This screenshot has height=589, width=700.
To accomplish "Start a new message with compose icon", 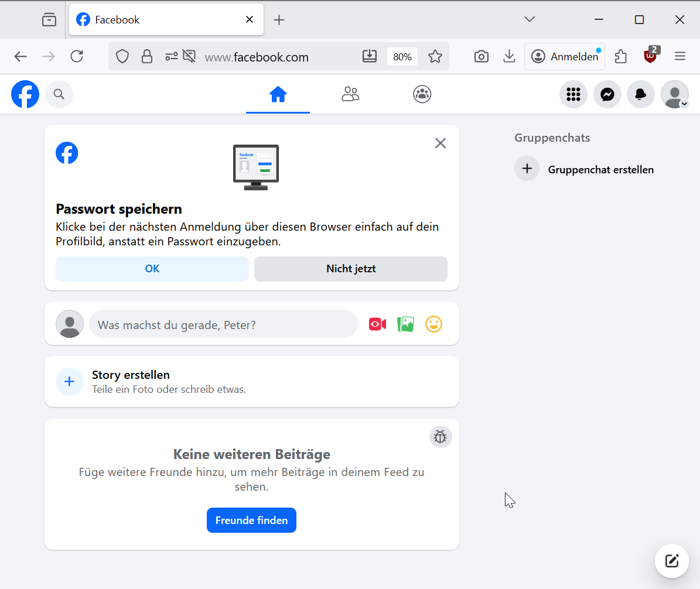I will point(671,561).
